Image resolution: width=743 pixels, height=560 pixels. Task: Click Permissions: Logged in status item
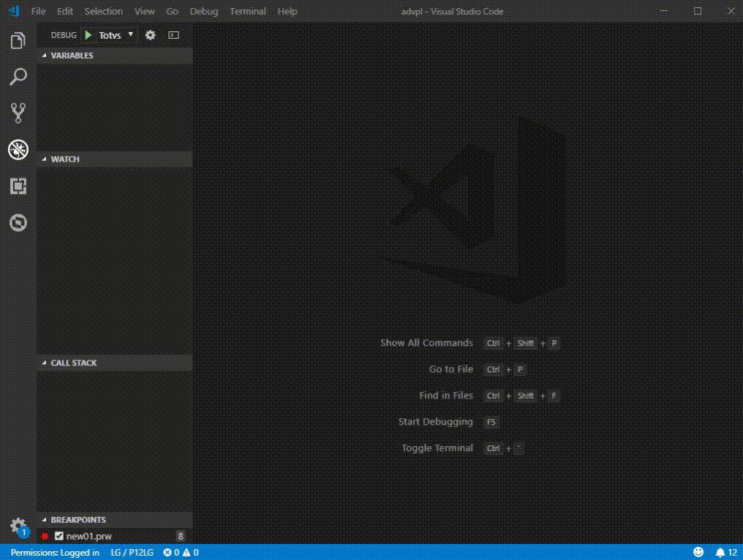point(55,553)
